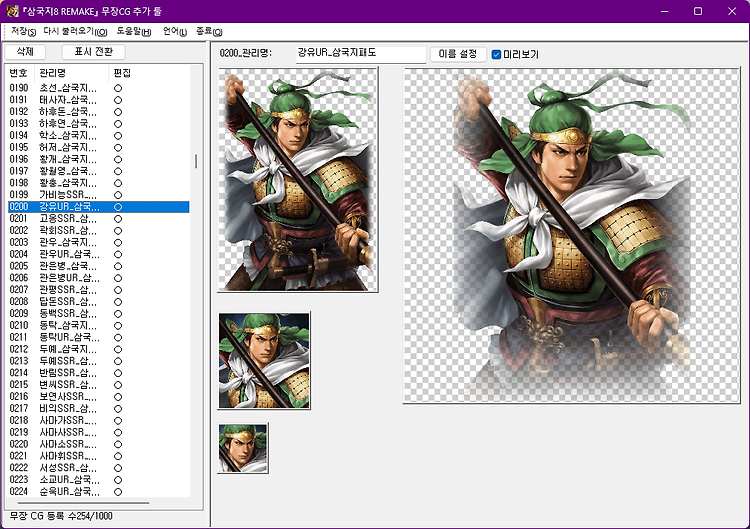Screen dimensions: 750x529
Task: Click the 이름 설정 name set button
Action: tap(458, 54)
